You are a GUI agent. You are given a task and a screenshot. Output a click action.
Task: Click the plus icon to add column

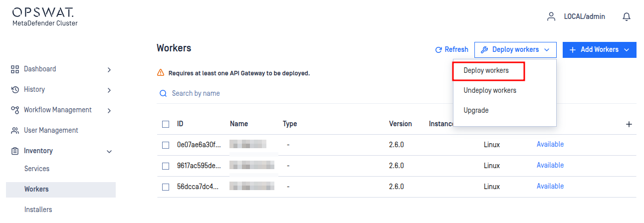point(629,124)
